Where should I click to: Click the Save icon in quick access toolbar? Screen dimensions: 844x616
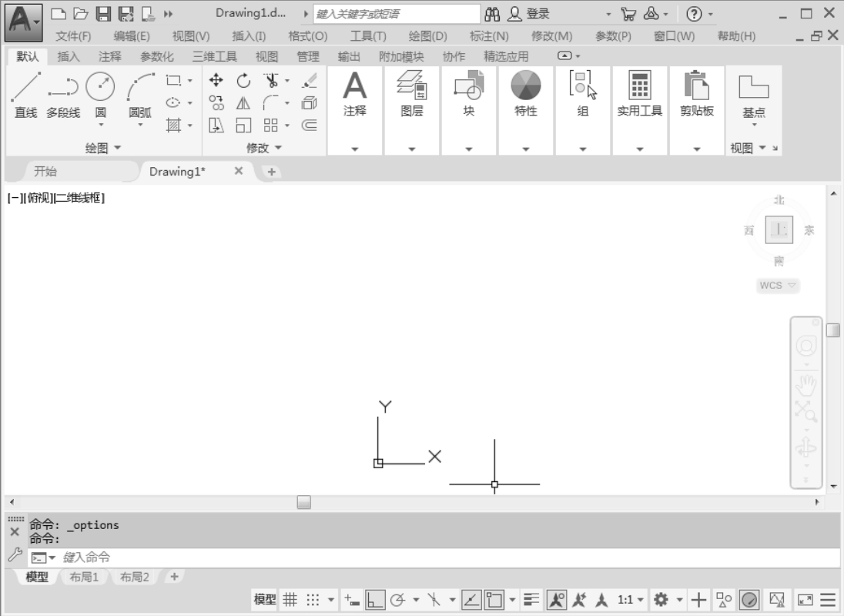[x=103, y=13]
